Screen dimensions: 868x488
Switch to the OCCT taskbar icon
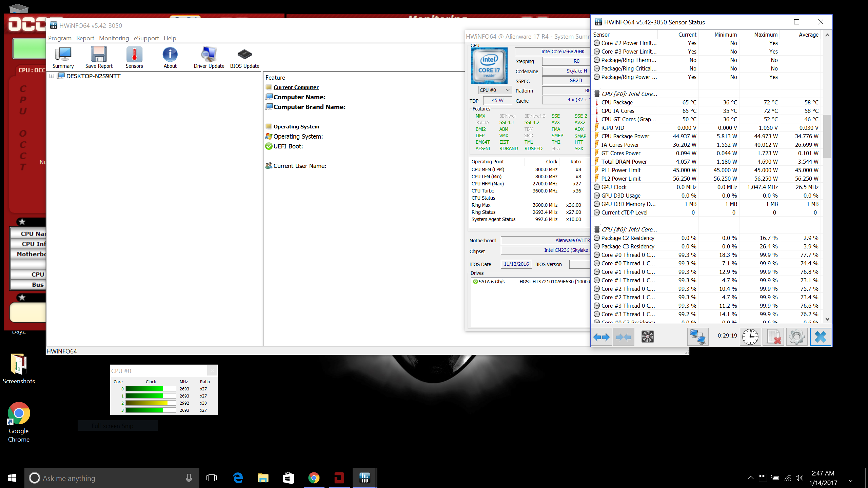pyautogui.click(x=339, y=478)
